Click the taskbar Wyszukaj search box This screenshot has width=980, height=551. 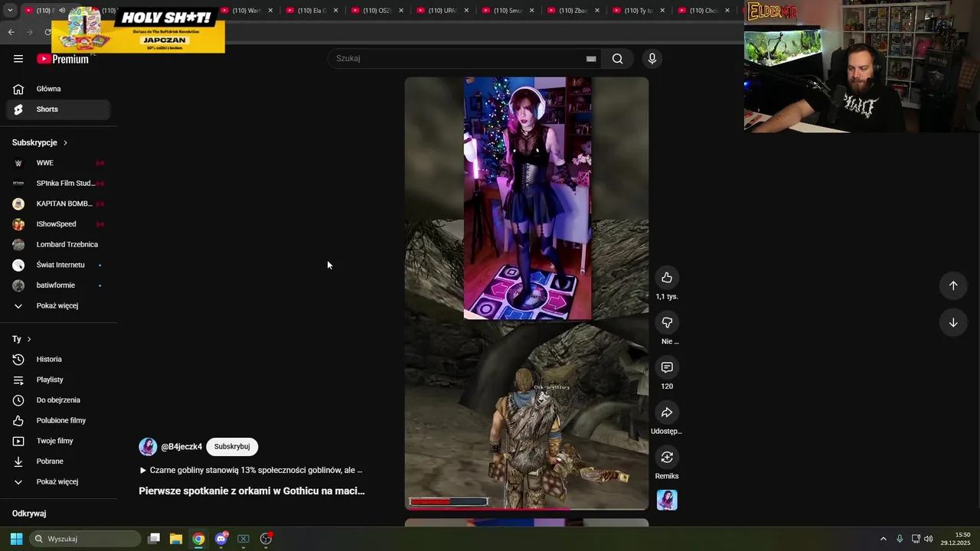pos(86,539)
